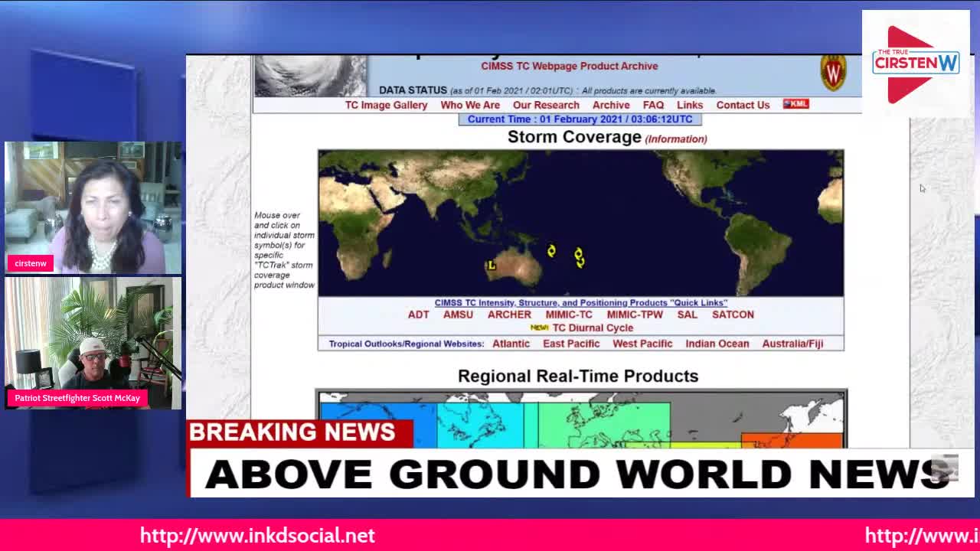Click the Storm Coverage world map
Viewport: 980px width, 551px height.
581,223
